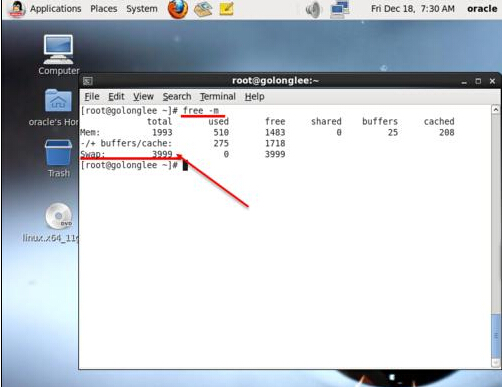Click the 'total' column header

(160, 121)
